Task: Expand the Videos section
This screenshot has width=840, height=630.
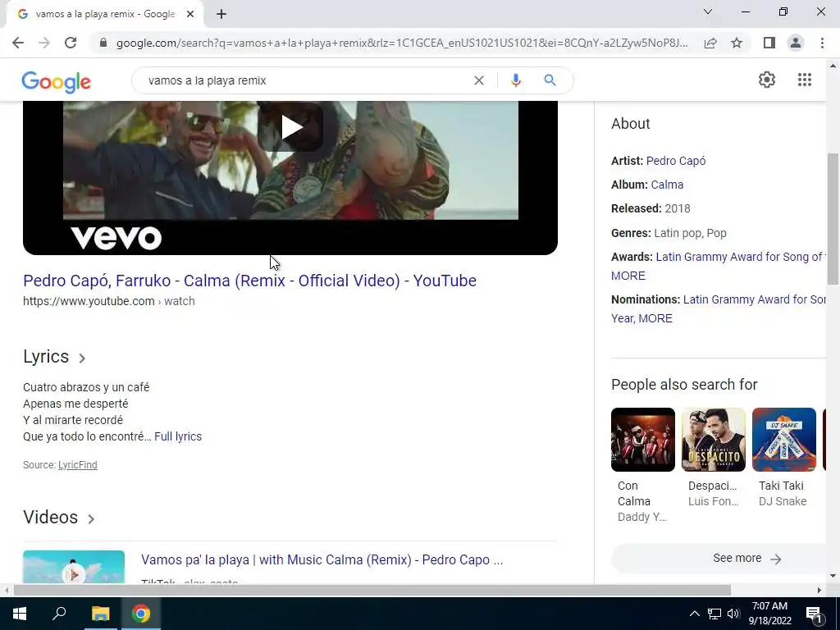Action: pyautogui.click(x=59, y=518)
